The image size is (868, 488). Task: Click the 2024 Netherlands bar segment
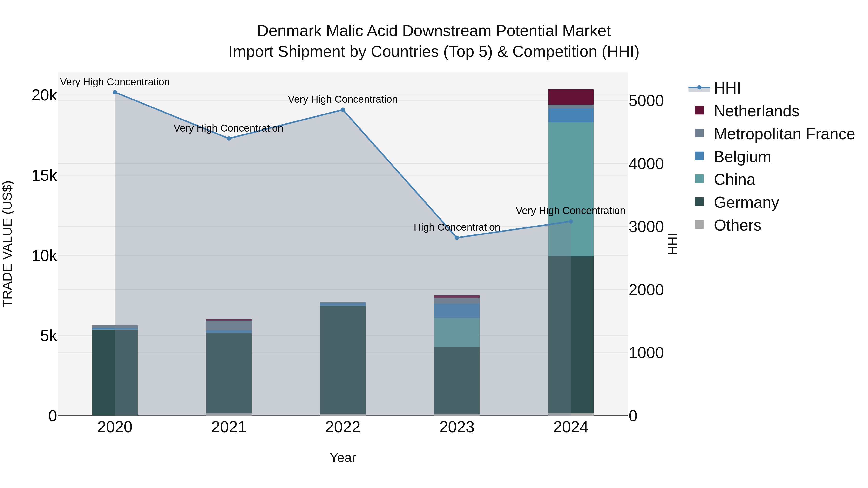(571, 97)
